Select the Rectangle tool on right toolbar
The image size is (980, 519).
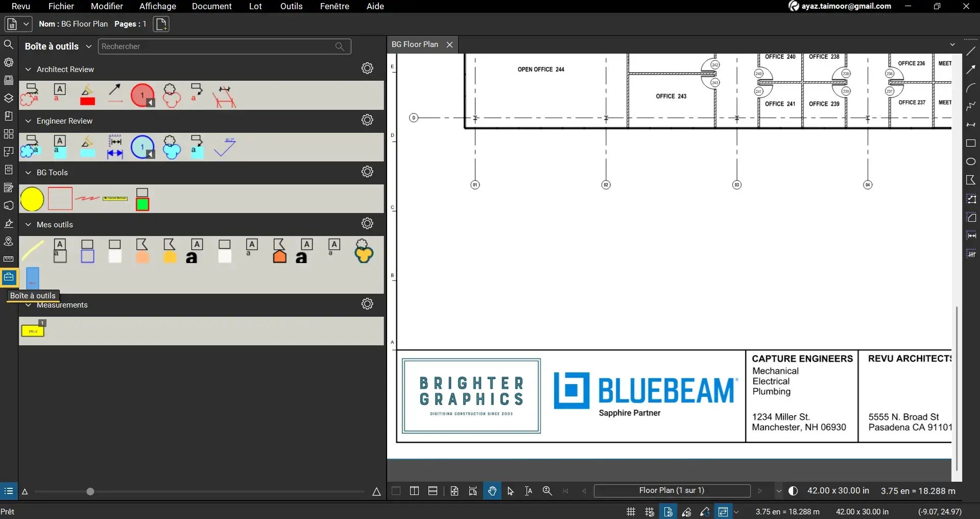(x=970, y=143)
